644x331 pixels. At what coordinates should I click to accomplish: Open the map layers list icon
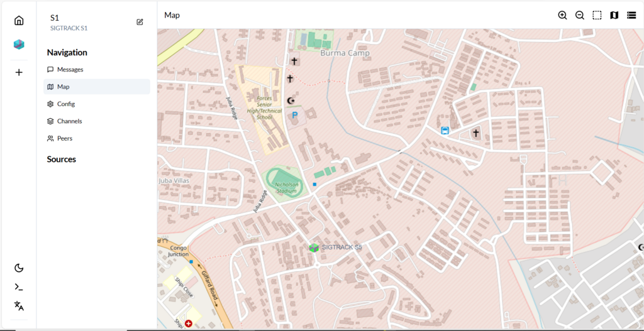point(631,15)
